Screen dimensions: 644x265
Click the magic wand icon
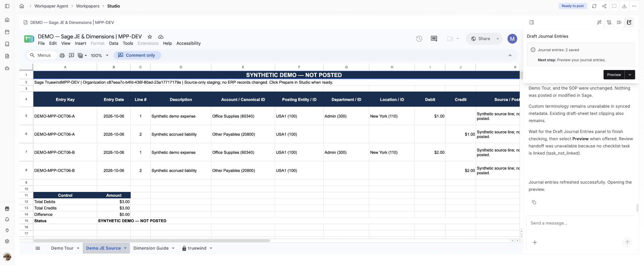599,22
